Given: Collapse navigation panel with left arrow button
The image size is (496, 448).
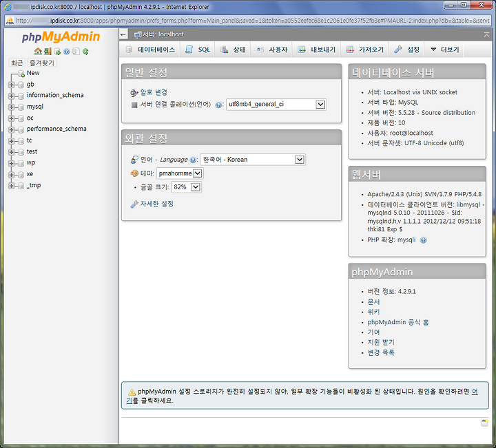Looking at the screenshot, I should 124,34.
